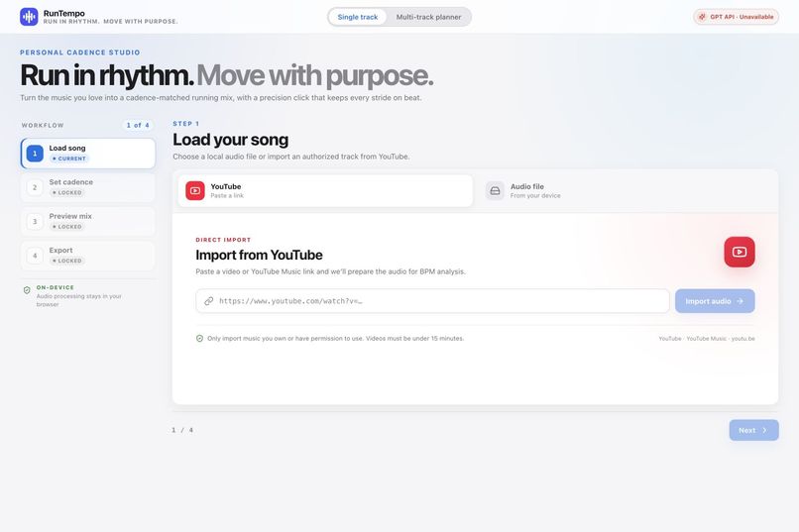Focus the YouTube URL input field

pyautogui.click(x=432, y=301)
